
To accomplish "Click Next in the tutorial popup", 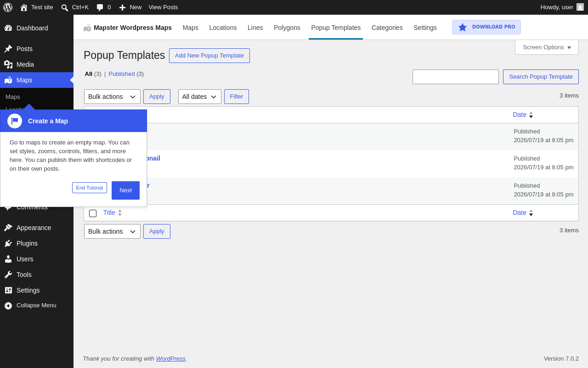I will click(125, 190).
